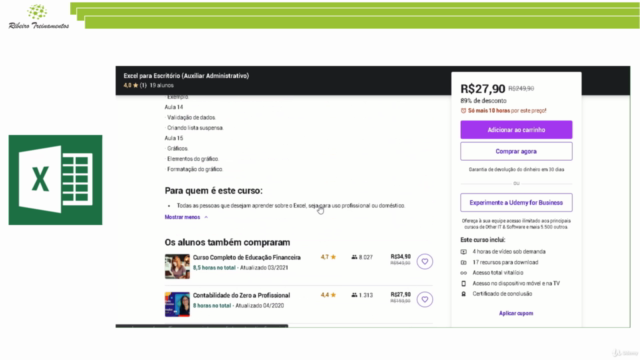Click the Comprar agora button

tap(516, 151)
